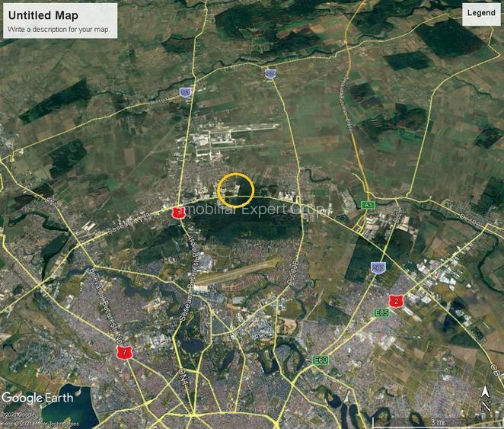Select the yellow circle marker
The image size is (504, 429).
(235, 190)
